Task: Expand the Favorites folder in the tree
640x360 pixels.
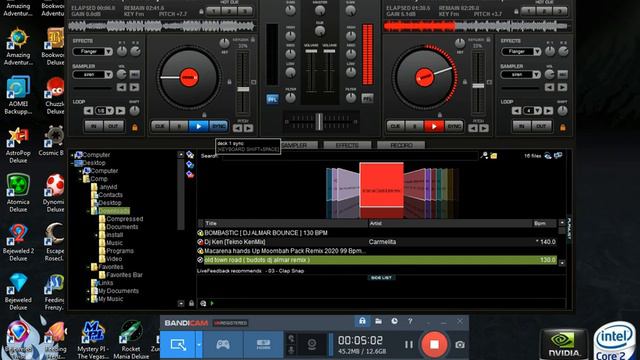Action: (88, 267)
